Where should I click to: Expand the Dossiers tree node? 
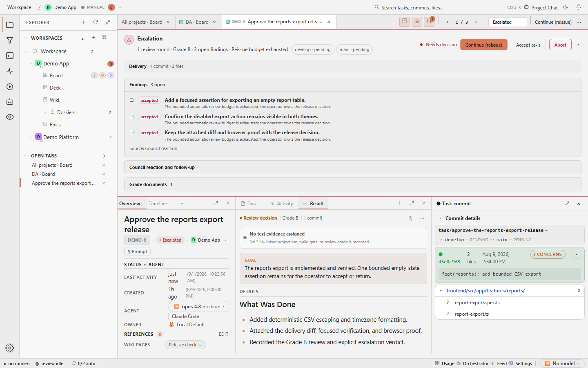tap(45, 112)
